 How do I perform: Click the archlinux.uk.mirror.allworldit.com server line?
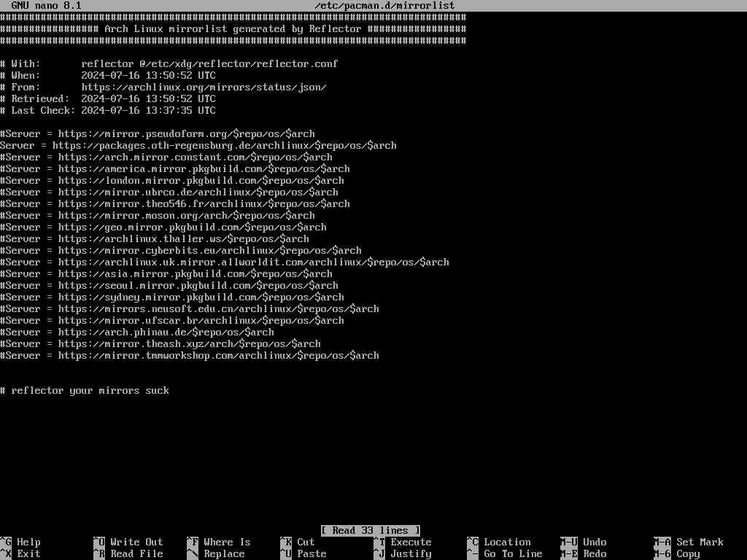[x=225, y=262]
